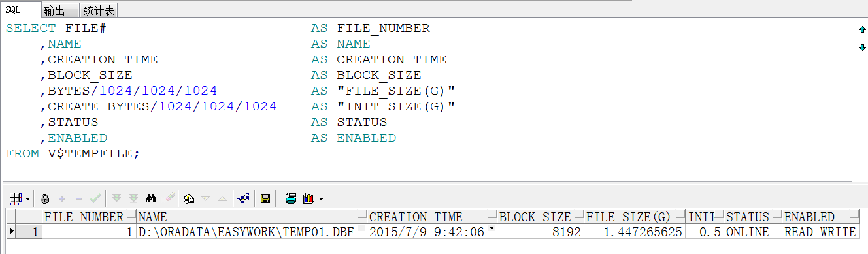
Task: Click the READ WRITE cell
Action: pos(820,232)
